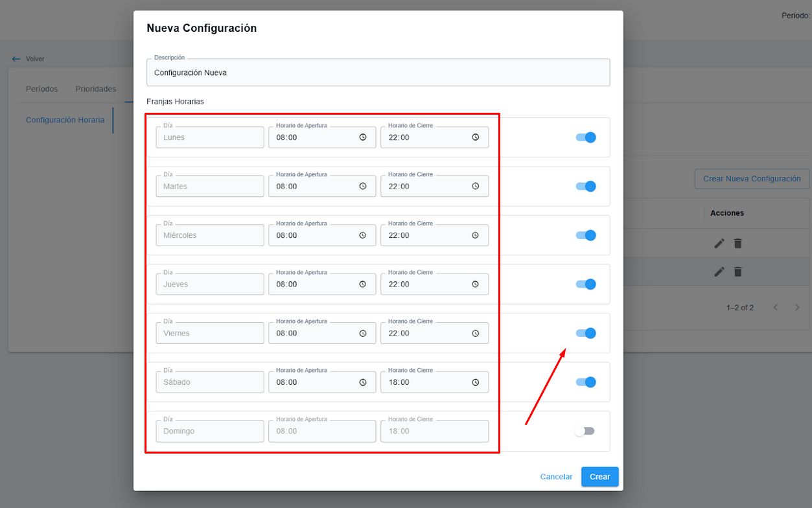Click the Domingo day field
The height and width of the screenshot is (508, 812).
tap(210, 432)
